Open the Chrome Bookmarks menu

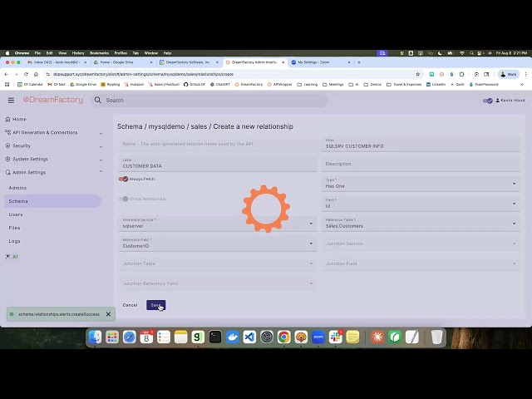tap(99, 53)
